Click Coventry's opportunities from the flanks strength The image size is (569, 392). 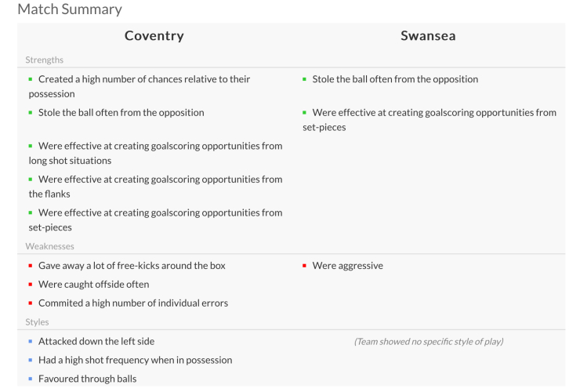154,187
